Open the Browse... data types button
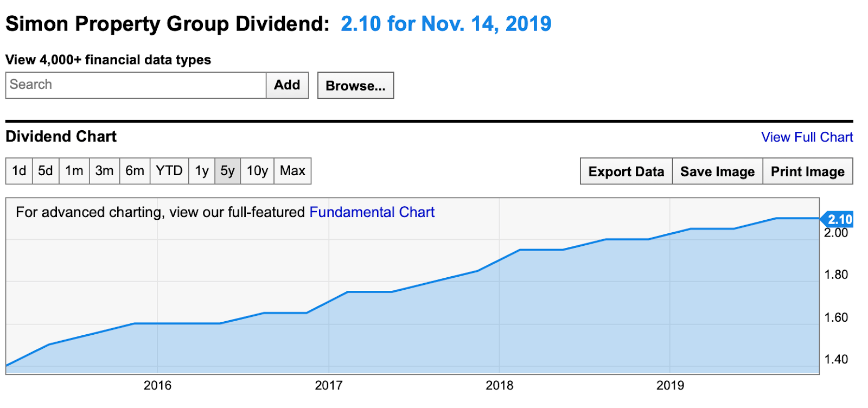This screenshot has width=868, height=408. pyautogui.click(x=356, y=86)
